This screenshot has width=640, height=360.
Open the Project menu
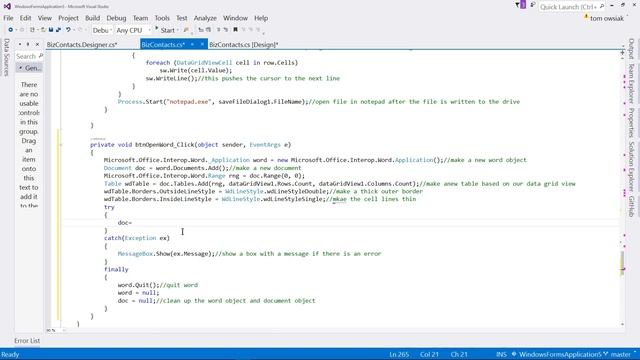tap(68, 18)
